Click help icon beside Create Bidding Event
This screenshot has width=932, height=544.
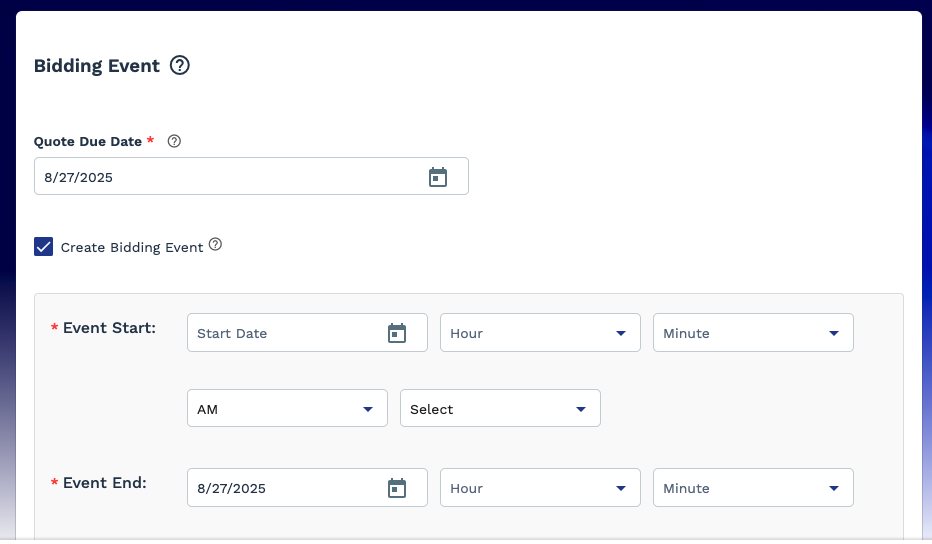(215, 245)
